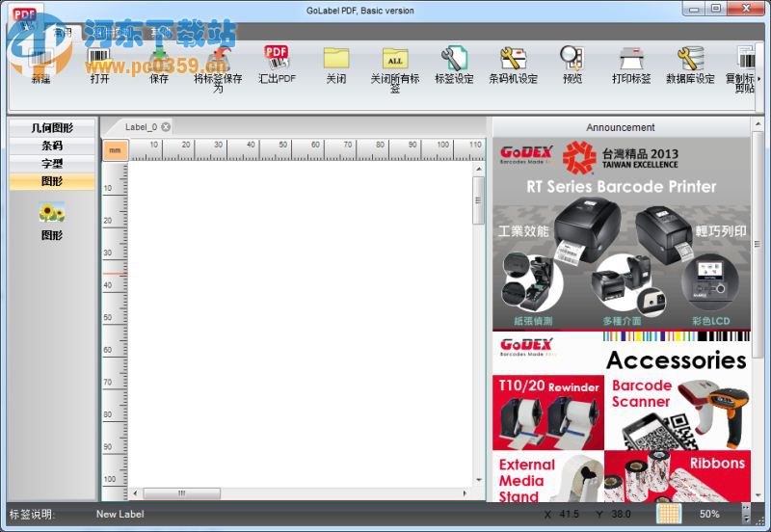This screenshot has height=532, width=771.
Task: Open 标签设定 label setup
Action: tap(454, 66)
